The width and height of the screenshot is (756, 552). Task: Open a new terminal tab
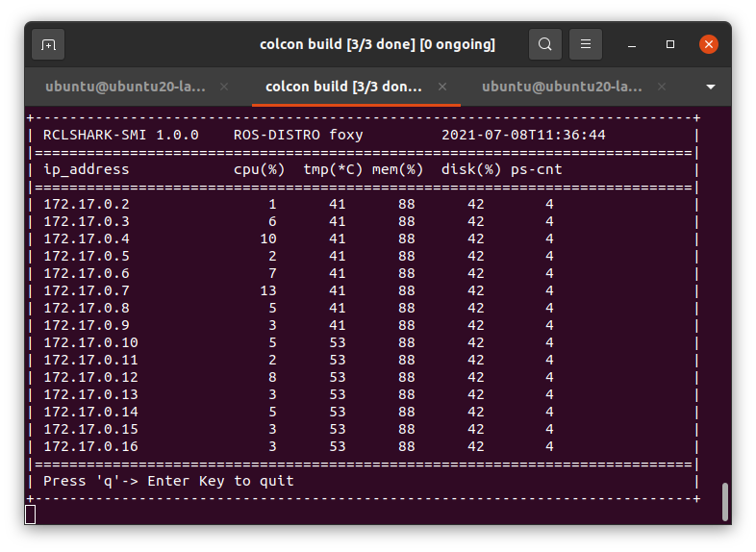coord(48,44)
